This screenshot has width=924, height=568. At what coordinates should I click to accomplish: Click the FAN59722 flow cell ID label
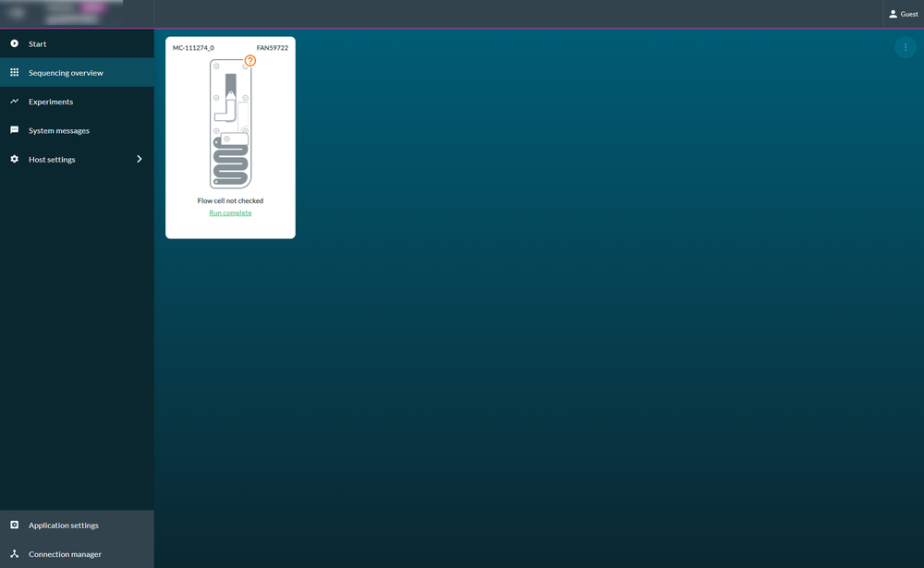point(273,48)
